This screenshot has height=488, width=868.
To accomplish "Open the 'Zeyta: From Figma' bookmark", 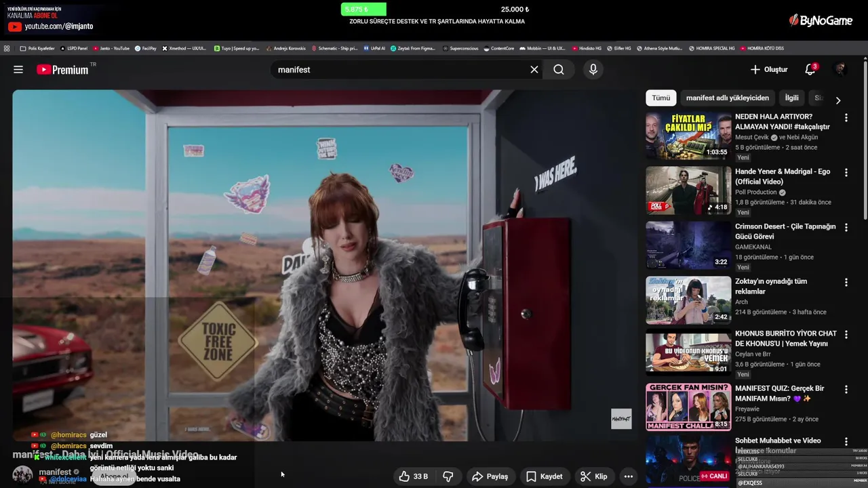I will point(414,49).
